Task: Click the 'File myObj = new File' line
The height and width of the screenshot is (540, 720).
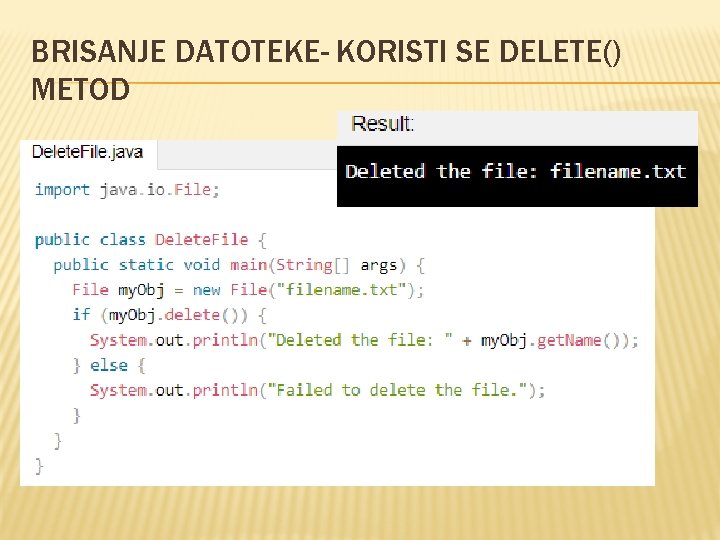Action: (248, 290)
